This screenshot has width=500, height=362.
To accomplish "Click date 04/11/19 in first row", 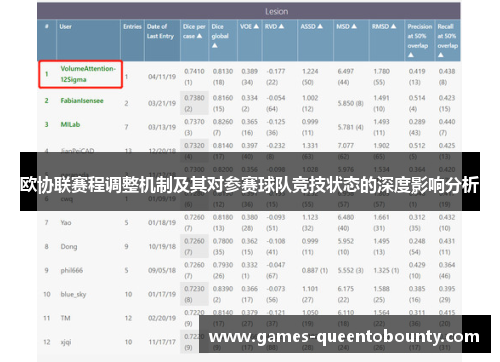I will pyautogui.click(x=162, y=77).
